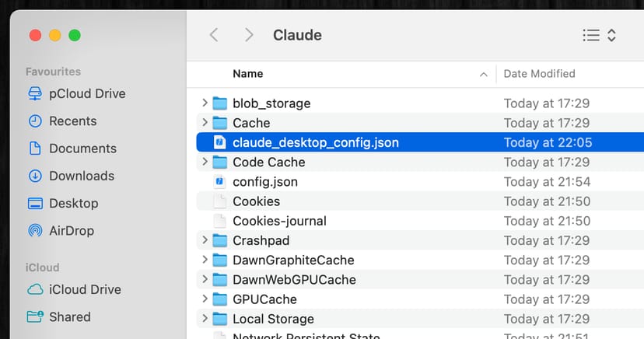This screenshot has height=339, width=644.
Task: Sort by Date Modified column header
Action: click(539, 74)
